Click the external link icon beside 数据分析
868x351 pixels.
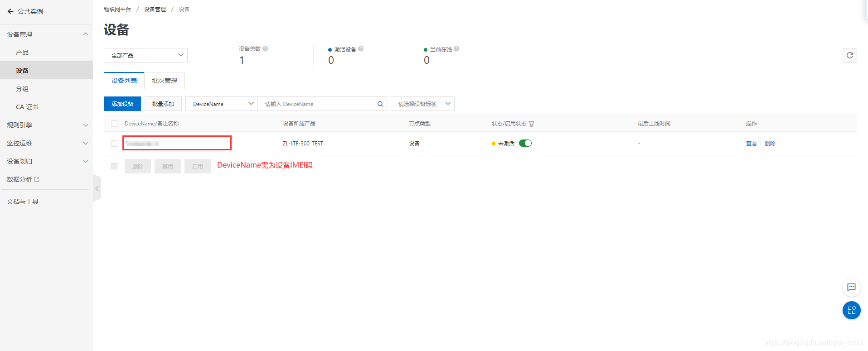click(x=37, y=179)
